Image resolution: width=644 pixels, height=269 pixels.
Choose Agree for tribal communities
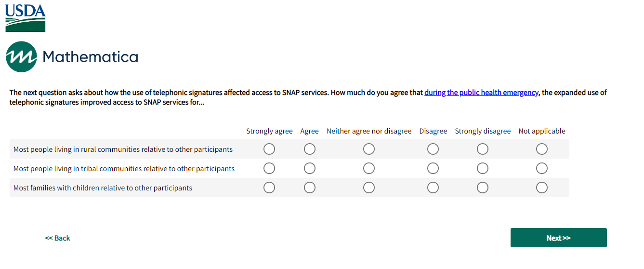tap(310, 169)
